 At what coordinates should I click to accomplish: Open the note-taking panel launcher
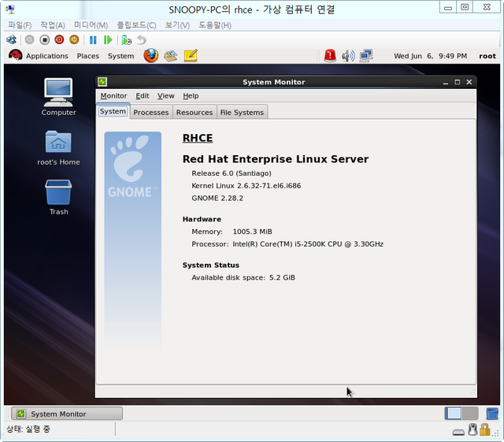191,56
